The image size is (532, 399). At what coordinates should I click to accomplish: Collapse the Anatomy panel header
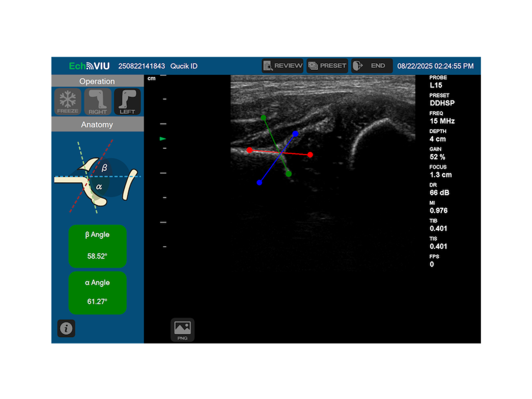(97, 124)
